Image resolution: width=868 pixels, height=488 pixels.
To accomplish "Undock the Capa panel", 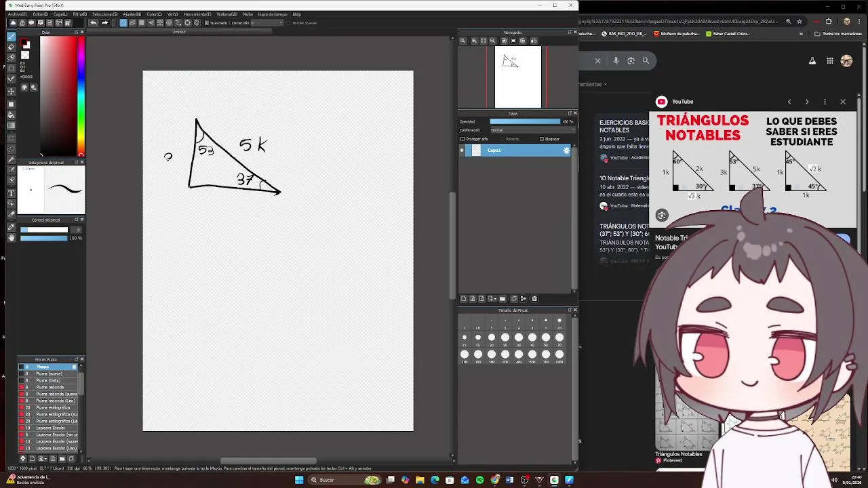I will pyautogui.click(x=570, y=113).
